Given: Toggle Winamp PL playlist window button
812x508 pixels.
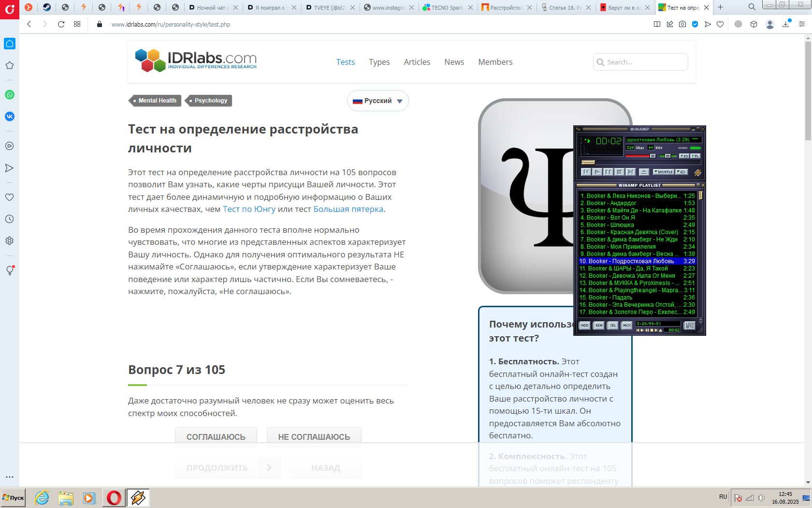Looking at the screenshot, I should pos(695,156).
